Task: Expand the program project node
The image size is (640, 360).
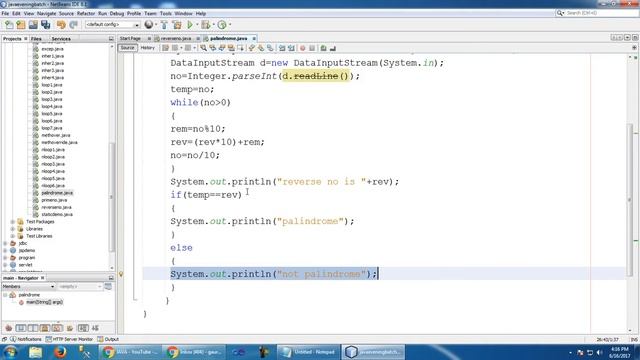Action: (5, 258)
